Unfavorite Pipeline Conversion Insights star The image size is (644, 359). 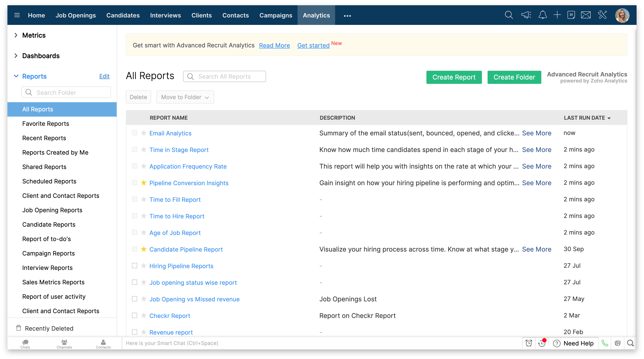tap(144, 183)
